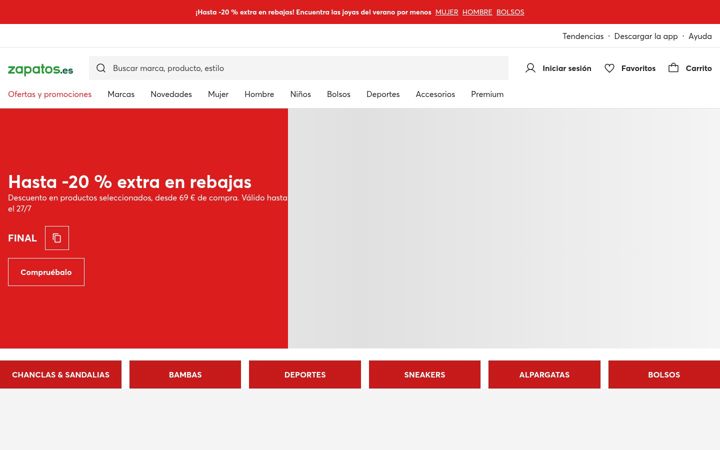Screen dimensions: 720x450
Task: Open Bolsos menu in navigation
Action: coord(338,94)
